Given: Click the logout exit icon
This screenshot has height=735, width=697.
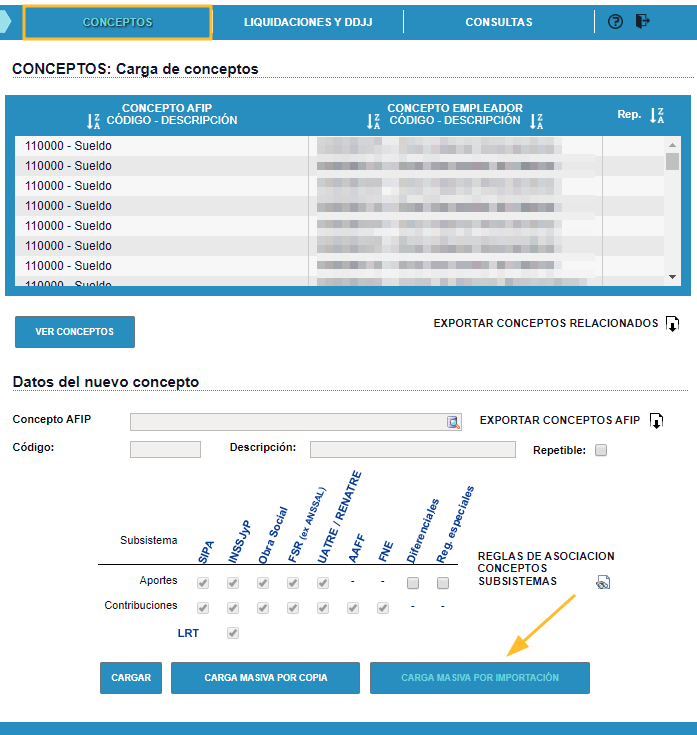Looking at the screenshot, I should (x=643, y=21).
